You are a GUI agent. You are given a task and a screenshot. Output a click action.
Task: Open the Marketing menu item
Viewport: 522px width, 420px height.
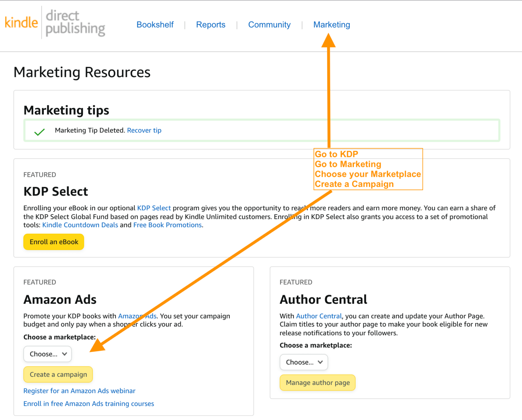click(331, 24)
